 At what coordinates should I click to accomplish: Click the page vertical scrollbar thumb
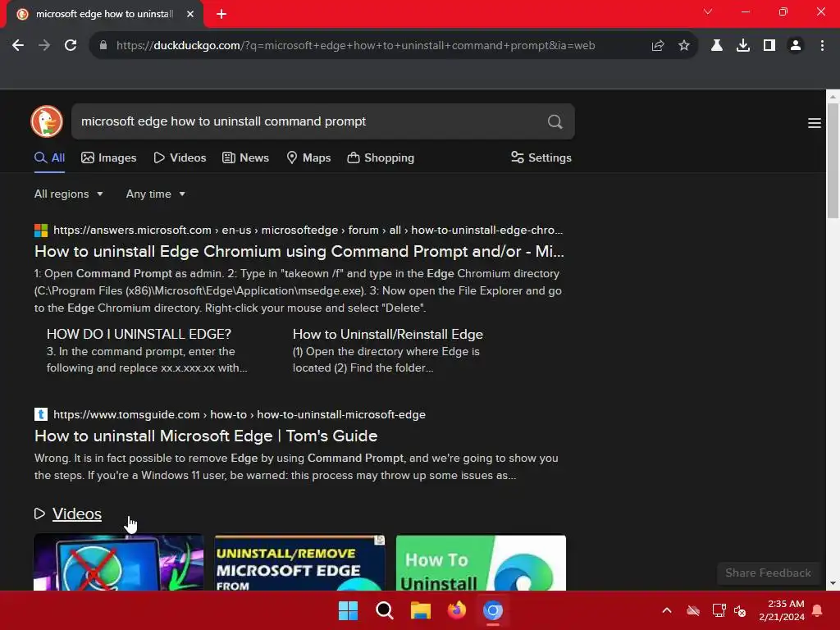point(833,161)
